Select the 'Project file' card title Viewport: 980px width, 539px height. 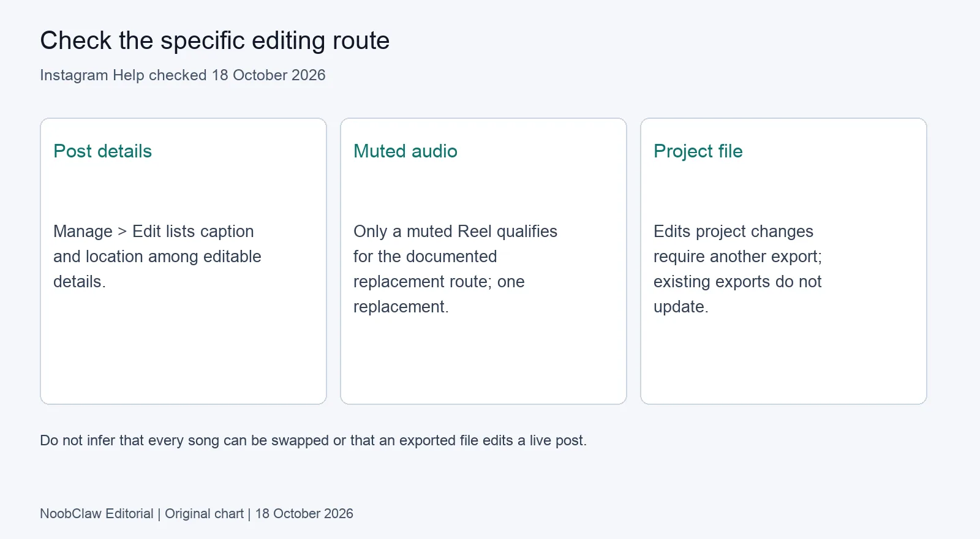coord(698,151)
